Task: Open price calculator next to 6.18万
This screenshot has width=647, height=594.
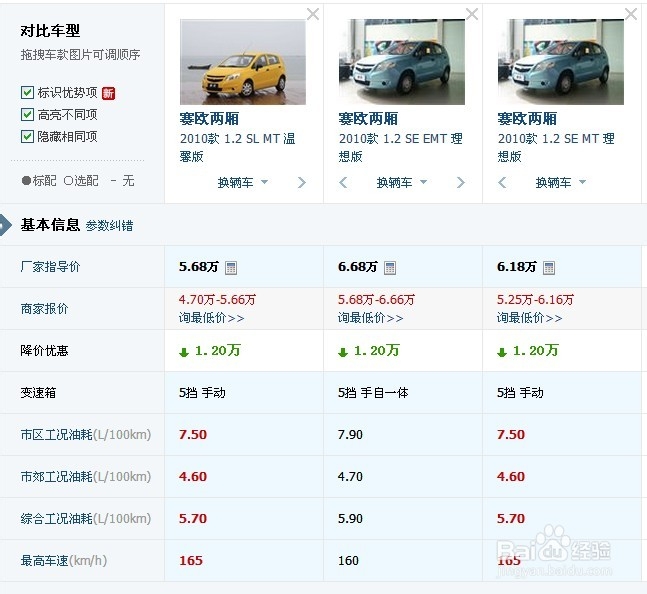Action: point(549,268)
